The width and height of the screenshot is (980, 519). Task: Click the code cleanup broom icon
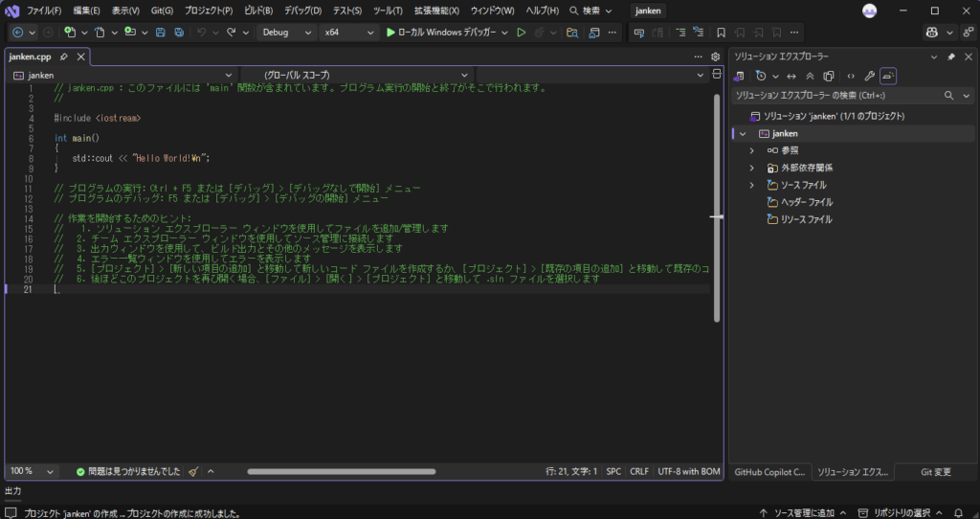tap(193, 471)
